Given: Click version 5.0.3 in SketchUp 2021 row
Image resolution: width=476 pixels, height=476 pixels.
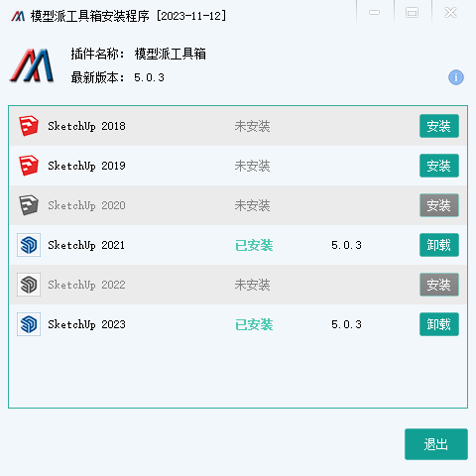Looking at the screenshot, I should point(346,245).
